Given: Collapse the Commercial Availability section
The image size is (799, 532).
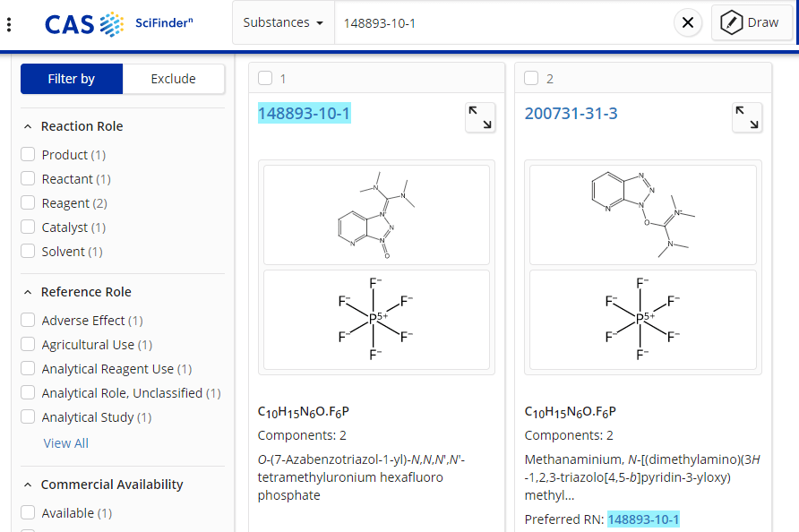Looking at the screenshot, I should (x=28, y=485).
